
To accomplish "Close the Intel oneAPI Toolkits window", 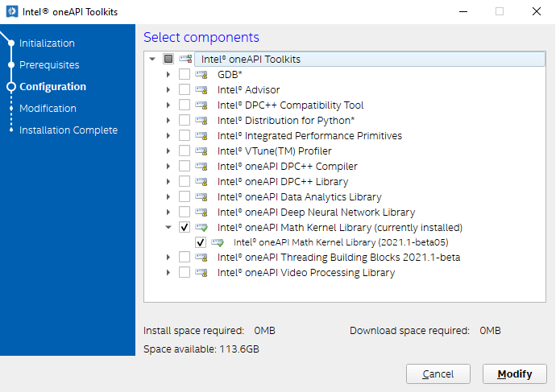I will 536,12.
